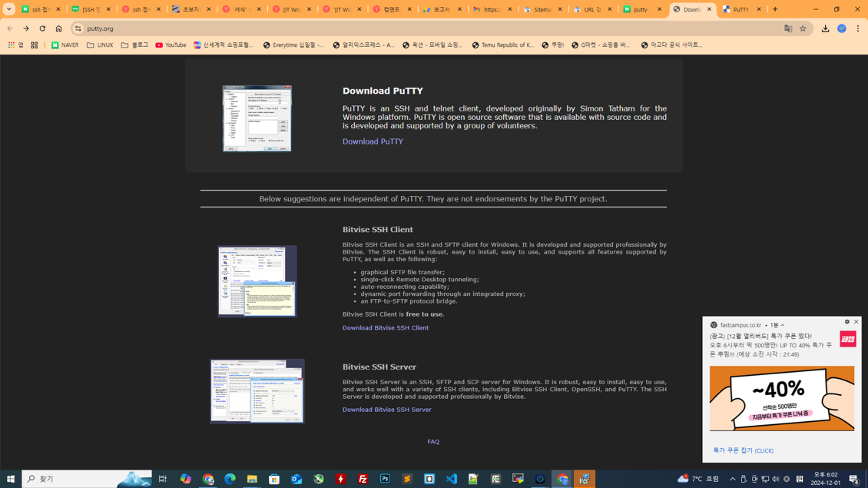Image resolution: width=868 pixels, height=488 pixels.
Task: Expand the 블로그 bookmarks folder
Action: click(x=134, y=45)
